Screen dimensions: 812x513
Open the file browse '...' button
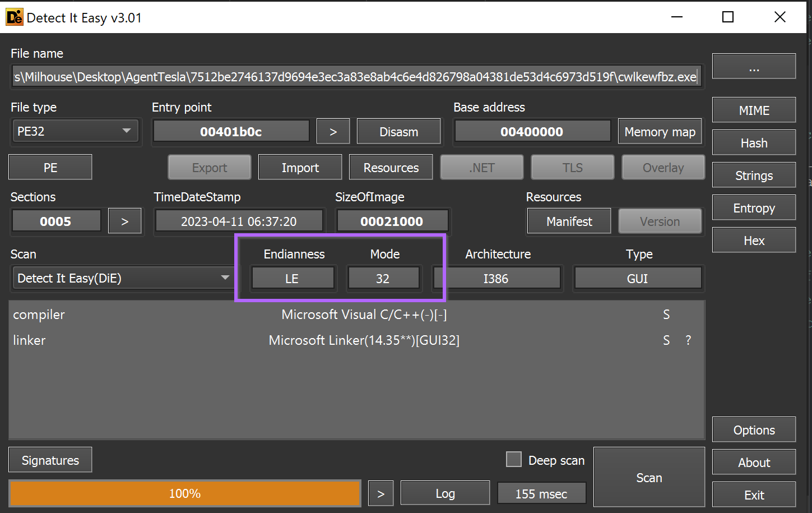754,66
